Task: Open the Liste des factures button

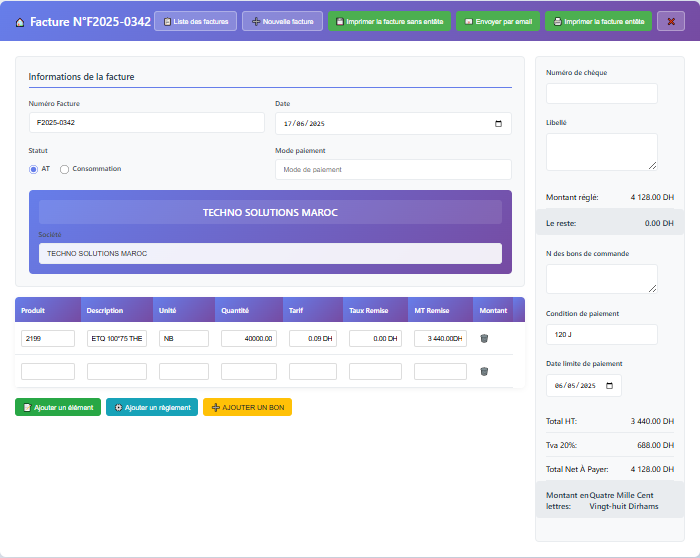Action: pyautogui.click(x=196, y=21)
